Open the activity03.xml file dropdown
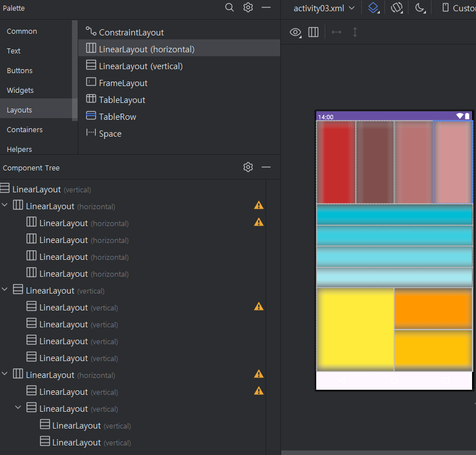 (324, 8)
